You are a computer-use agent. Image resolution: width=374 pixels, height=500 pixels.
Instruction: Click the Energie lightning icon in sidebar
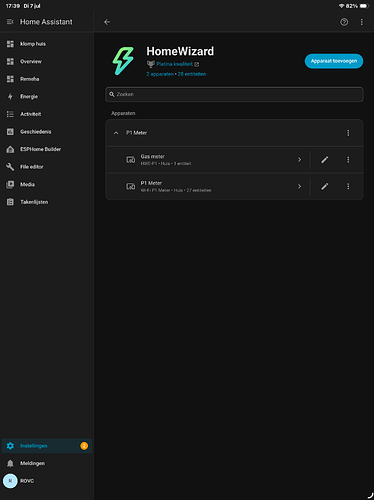pos(10,97)
